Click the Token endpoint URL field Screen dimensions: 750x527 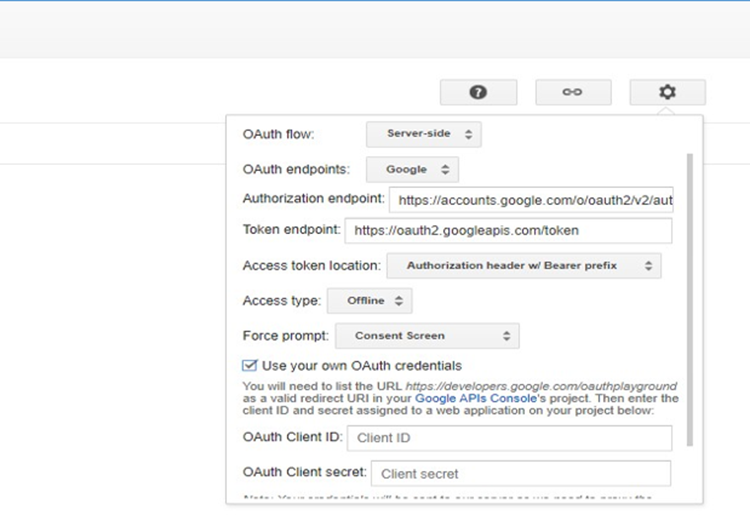click(x=508, y=231)
